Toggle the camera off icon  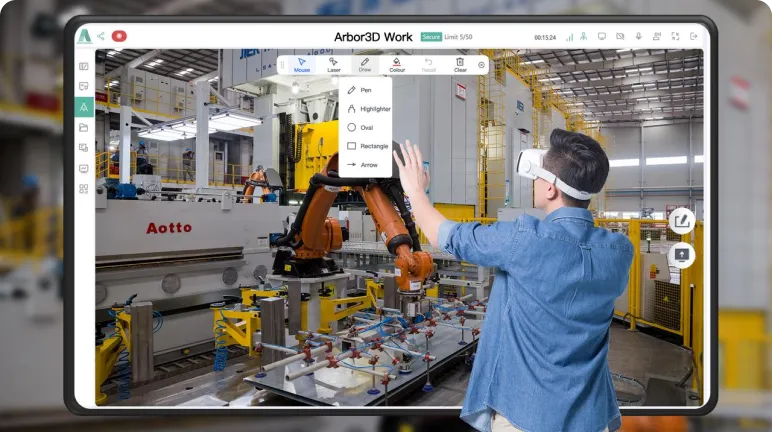pos(620,36)
